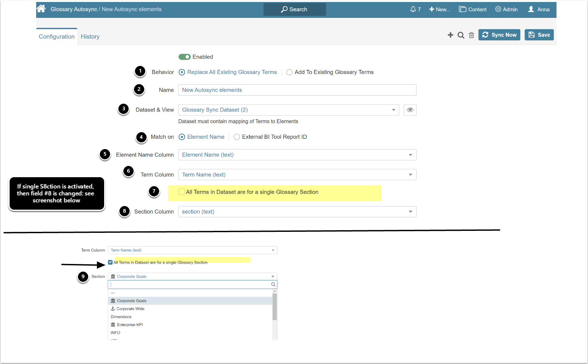Open the Admin gear menu
Image resolution: width=588 pixels, height=364 pixels.
coord(506,9)
